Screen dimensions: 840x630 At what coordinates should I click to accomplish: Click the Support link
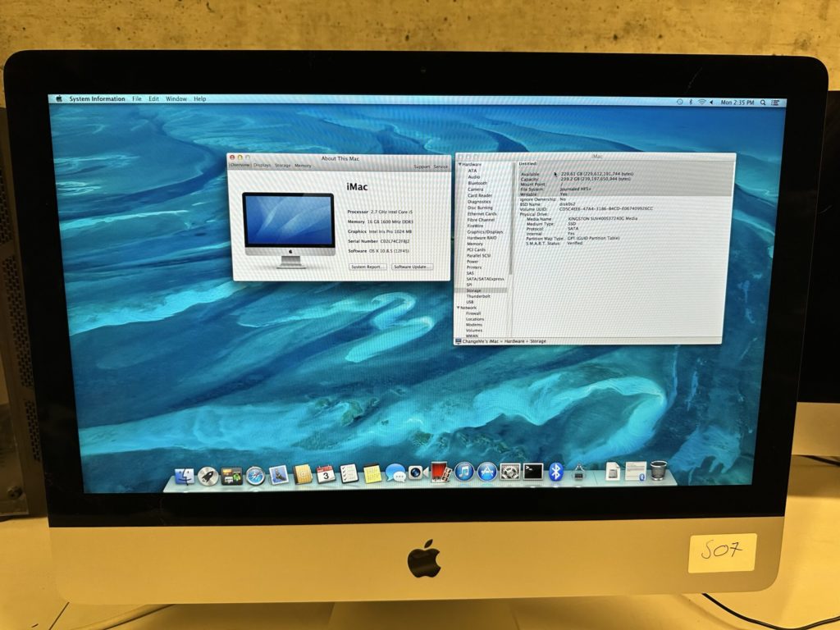pos(422,167)
